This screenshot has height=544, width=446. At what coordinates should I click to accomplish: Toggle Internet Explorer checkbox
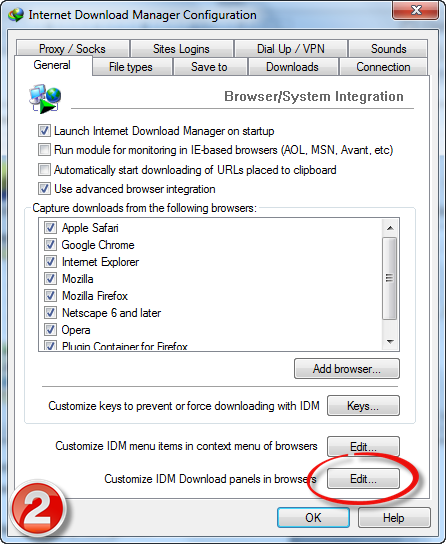pos(50,262)
